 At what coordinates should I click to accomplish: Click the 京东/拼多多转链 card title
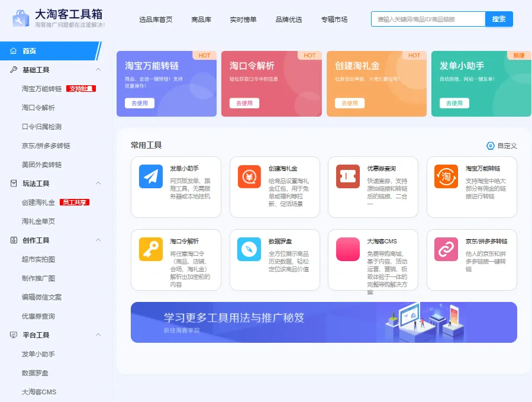pyautogui.click(x=486, y=242)
